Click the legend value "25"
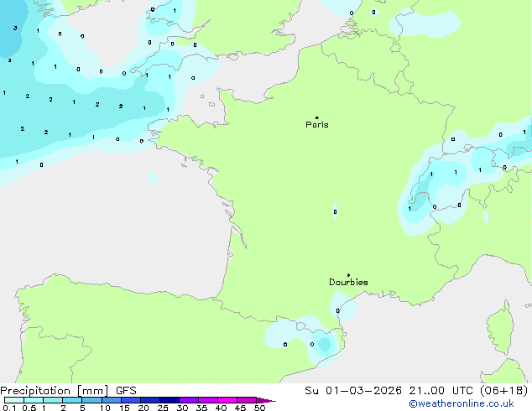This screenshot has height=411, width=532. 163,408
